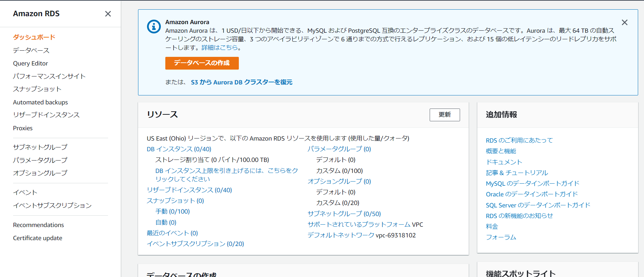Click the リソース panel heading
Image resolution: width=644 pixels, height=277 pixels.
click(x=162, y=115)
